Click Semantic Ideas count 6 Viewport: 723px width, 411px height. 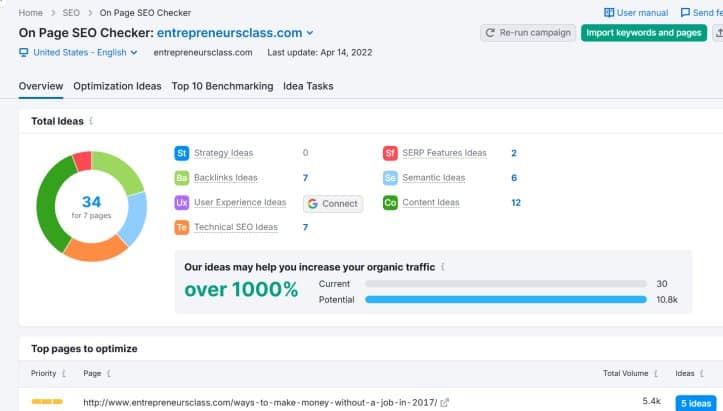(x=514, y=178)
